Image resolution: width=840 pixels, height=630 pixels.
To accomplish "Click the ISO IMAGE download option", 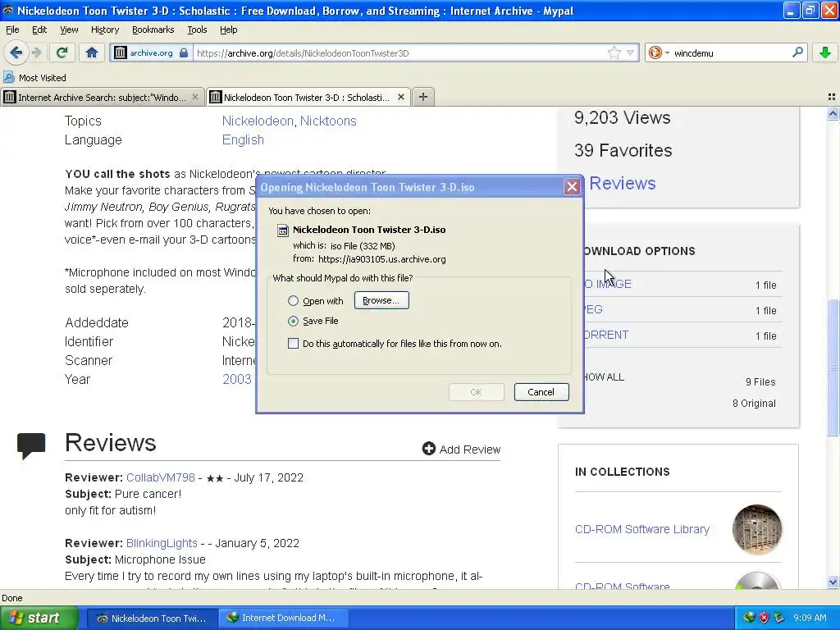I will click(608, 284).
